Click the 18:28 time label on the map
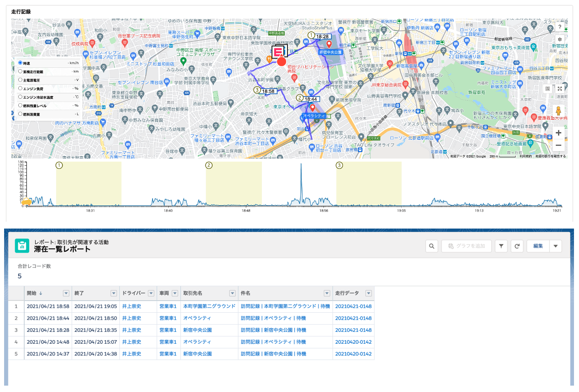Screen dimensions: 579x392 (x=323, y=36)
